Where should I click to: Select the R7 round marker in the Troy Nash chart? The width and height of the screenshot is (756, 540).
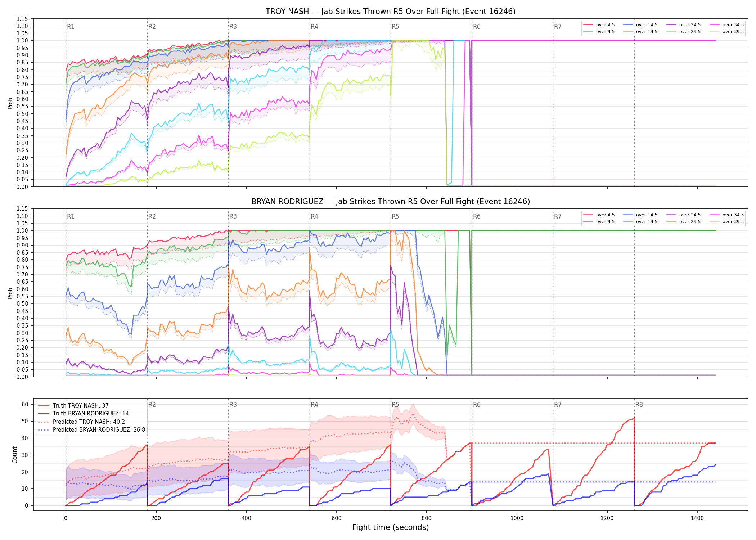[558, 27]
